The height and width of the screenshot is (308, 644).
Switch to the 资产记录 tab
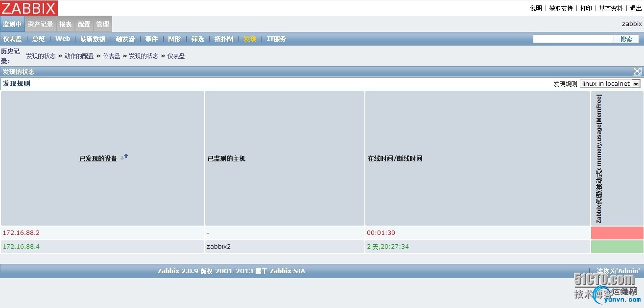[41, 24]
